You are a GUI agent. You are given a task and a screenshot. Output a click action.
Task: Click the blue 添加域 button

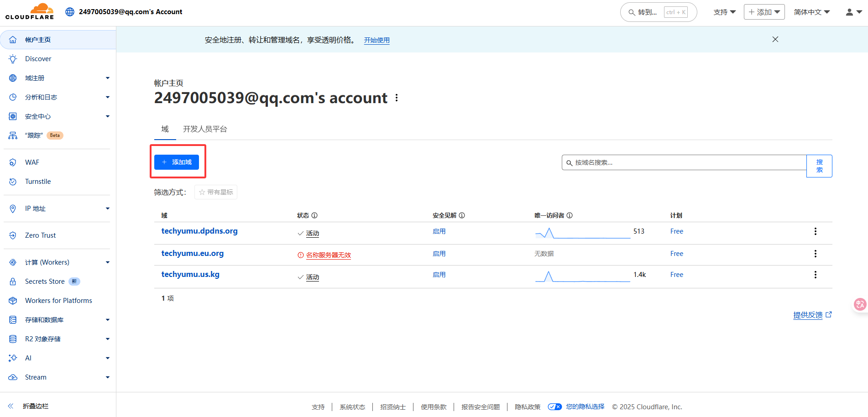click(177, 162)
